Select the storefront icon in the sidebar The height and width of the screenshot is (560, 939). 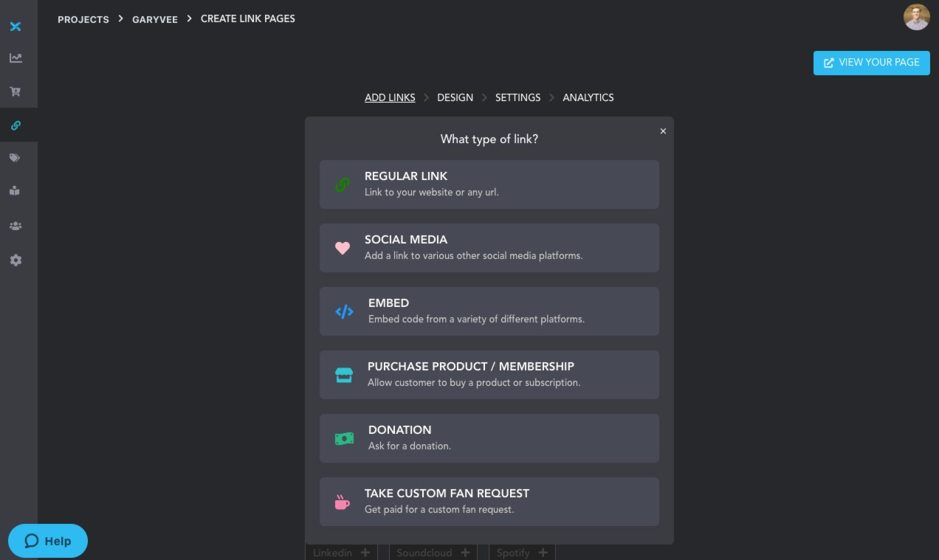tap(16, 190)
